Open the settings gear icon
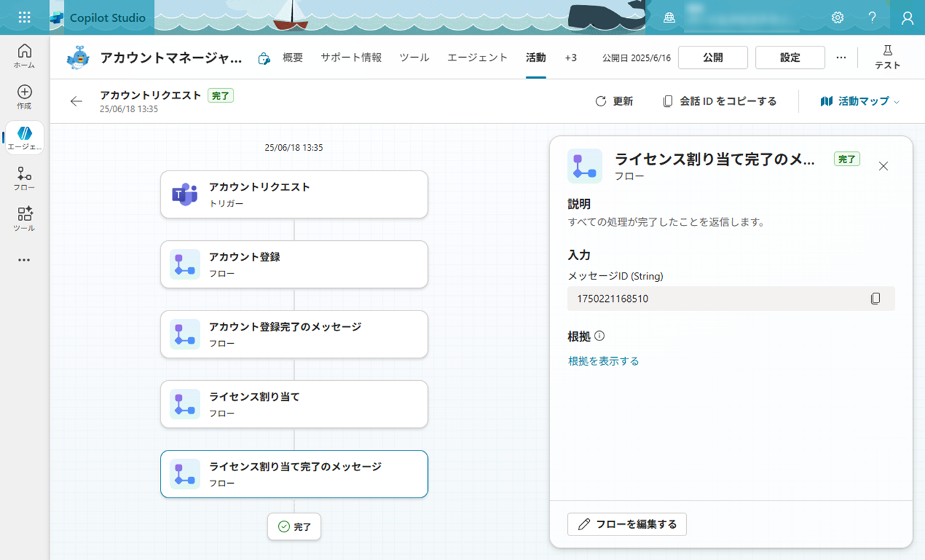925x560 pixels. coord(837,18)
